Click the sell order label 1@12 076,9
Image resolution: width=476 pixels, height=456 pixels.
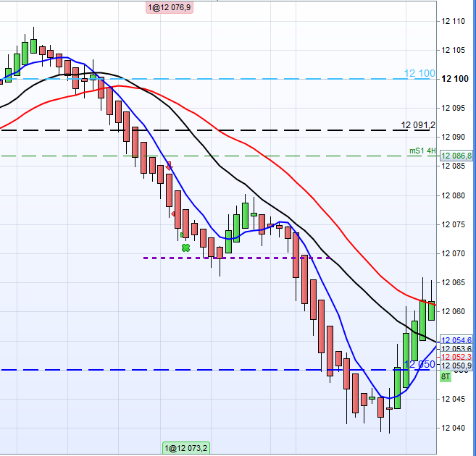click(170, 7)
